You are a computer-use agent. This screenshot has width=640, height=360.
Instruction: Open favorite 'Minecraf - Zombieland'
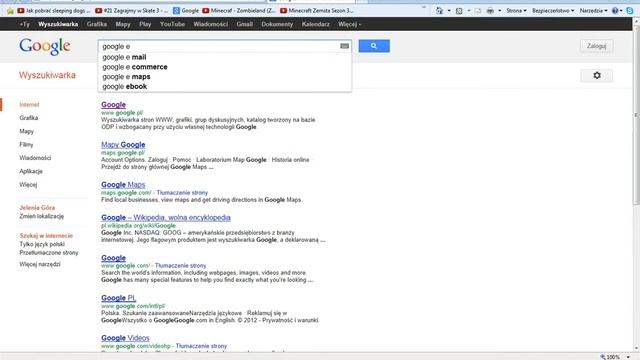[x=239, y=11]
